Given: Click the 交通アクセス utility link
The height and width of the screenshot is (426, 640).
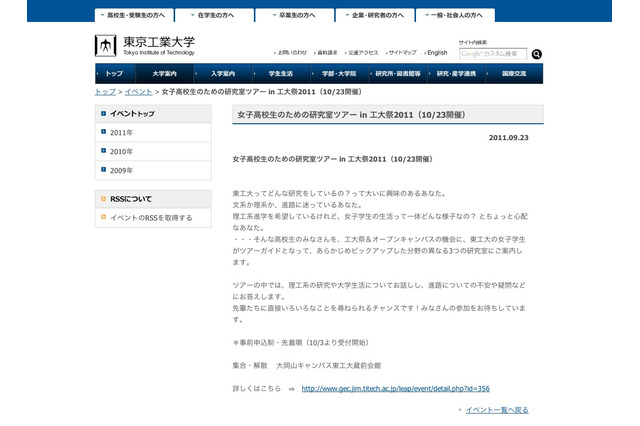Looking at the screenshot, I should pos(363,53).
